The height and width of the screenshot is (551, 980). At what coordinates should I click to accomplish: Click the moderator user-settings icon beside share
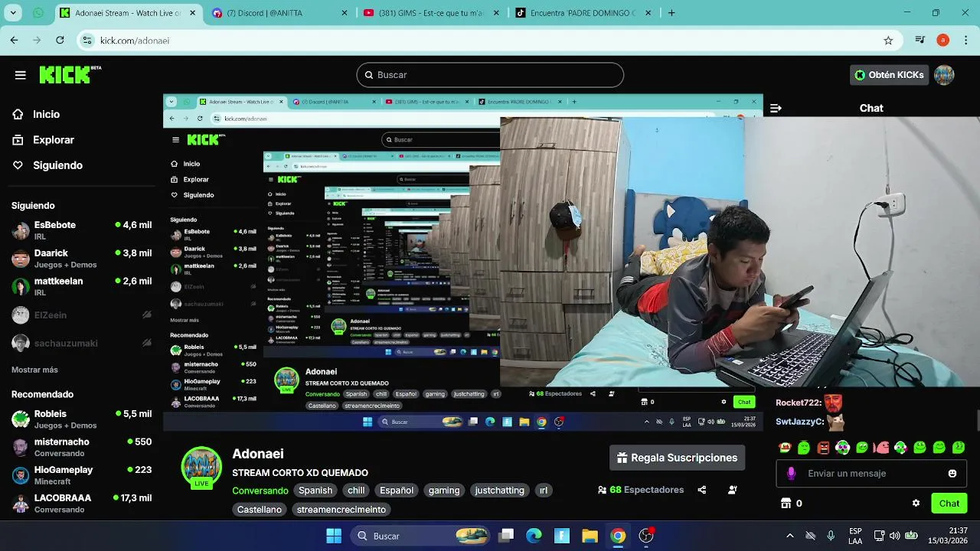point(732,490)
